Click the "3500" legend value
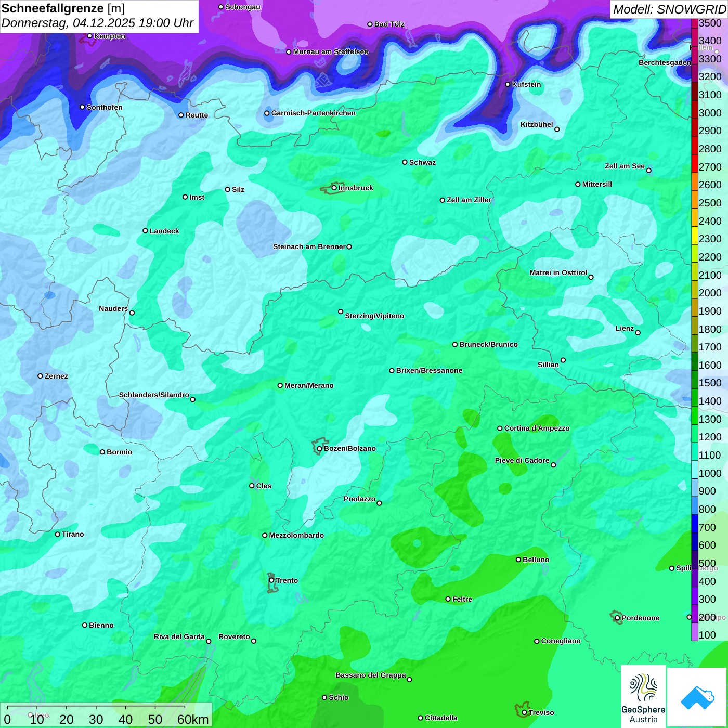This screenshot has width=728, height=728. coord(710,23)
